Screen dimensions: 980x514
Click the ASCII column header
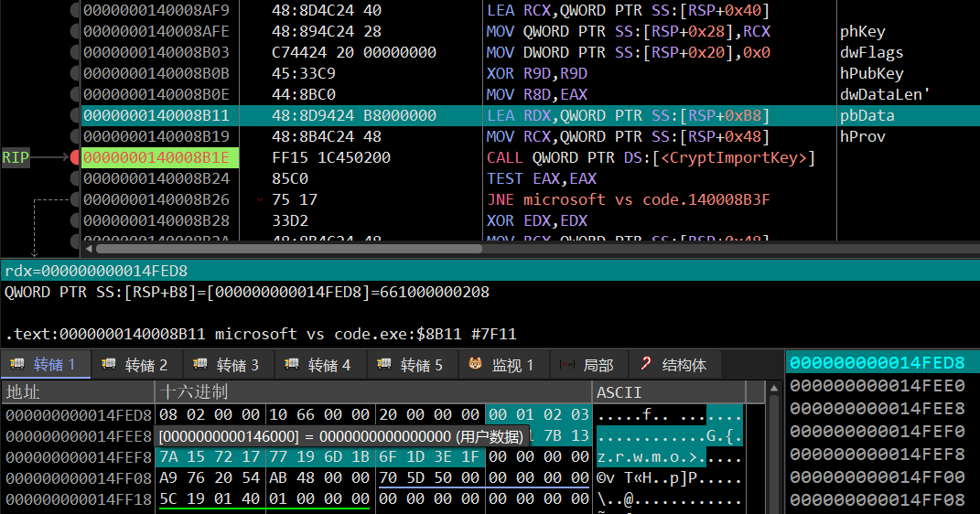point(669,392)
